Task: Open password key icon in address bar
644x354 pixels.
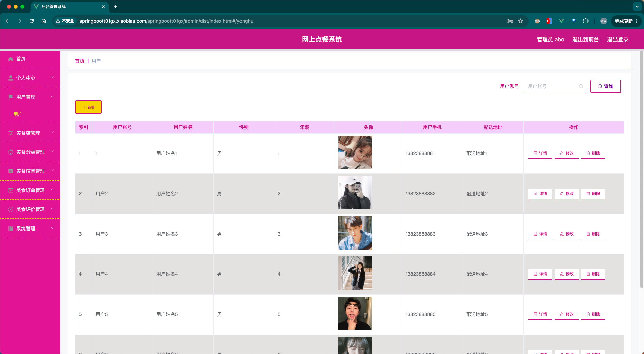Action: tap(510, 21)
